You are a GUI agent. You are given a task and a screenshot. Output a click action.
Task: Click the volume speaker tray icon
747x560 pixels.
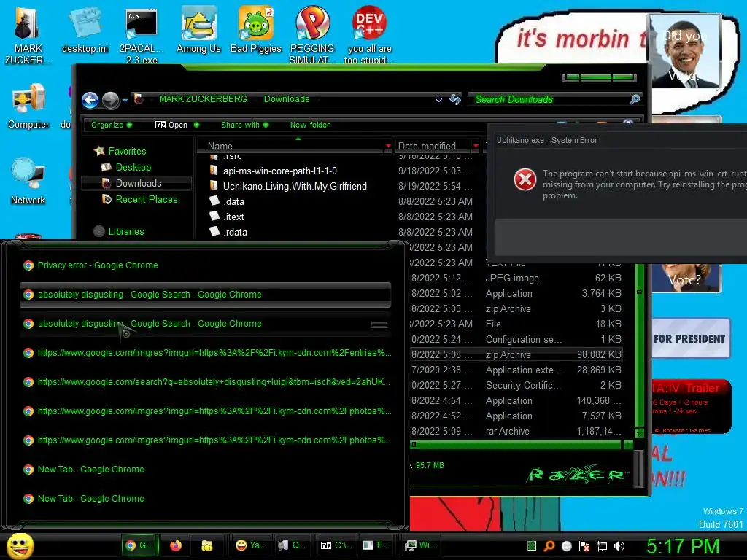point(619,546)
